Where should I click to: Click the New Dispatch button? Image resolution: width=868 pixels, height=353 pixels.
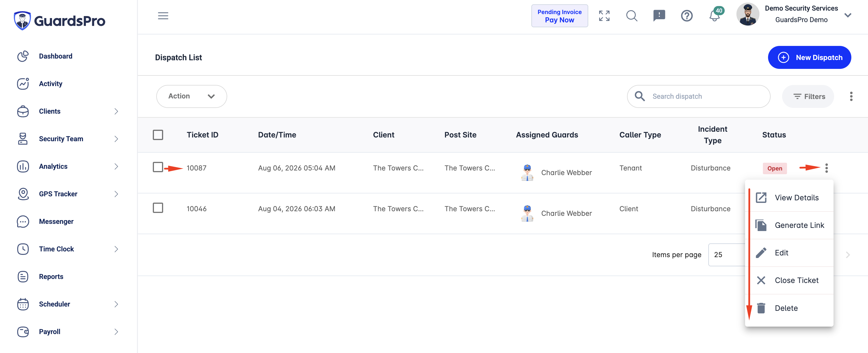(x=809, y=57)
